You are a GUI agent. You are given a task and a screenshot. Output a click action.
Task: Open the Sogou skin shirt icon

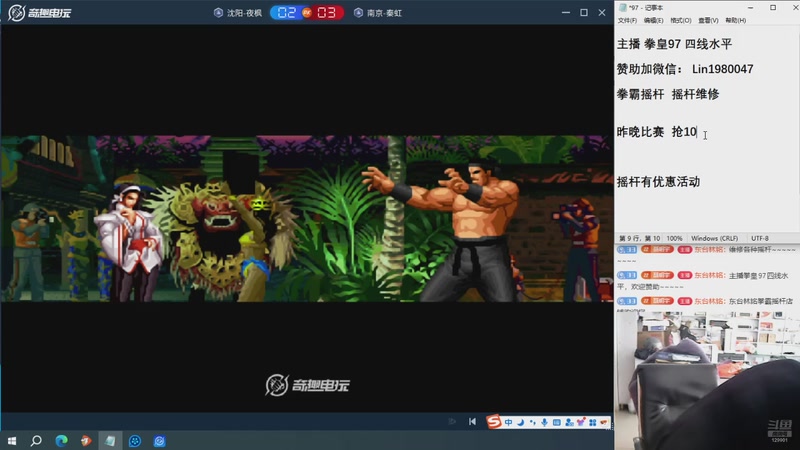[581, 422]
